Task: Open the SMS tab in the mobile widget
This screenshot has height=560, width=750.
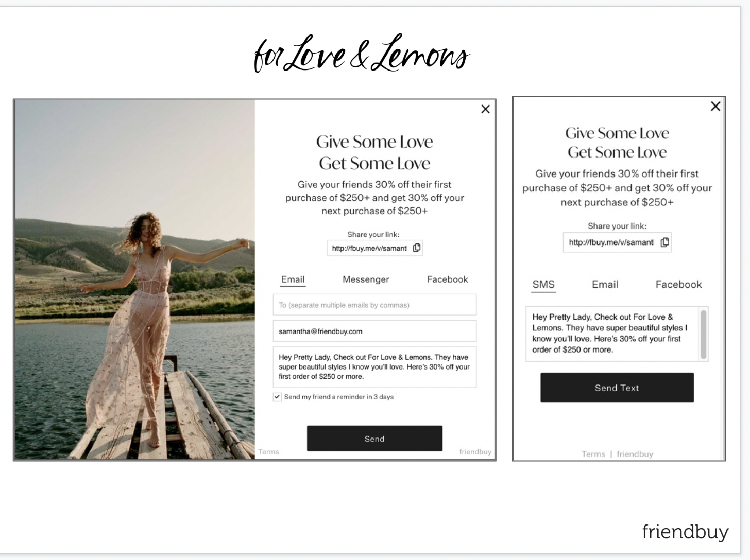Action: coord(543,285)
